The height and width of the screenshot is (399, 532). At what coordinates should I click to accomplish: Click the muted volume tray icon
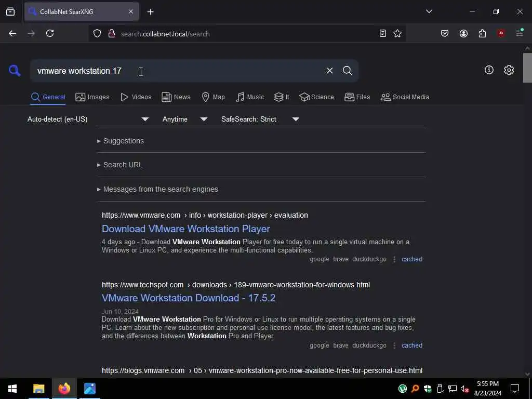pyautogui.click(x=465, y=389)
